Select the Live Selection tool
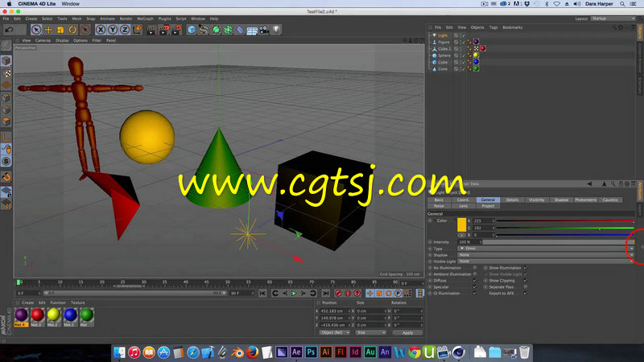 coord(36,30)
